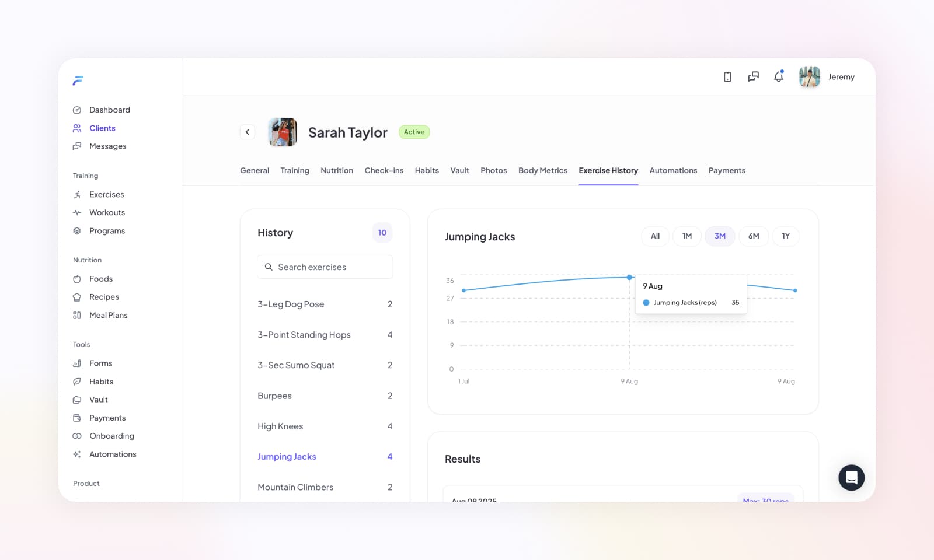
Task: Open the notifications bell
Action: click(x=779, y=77)
